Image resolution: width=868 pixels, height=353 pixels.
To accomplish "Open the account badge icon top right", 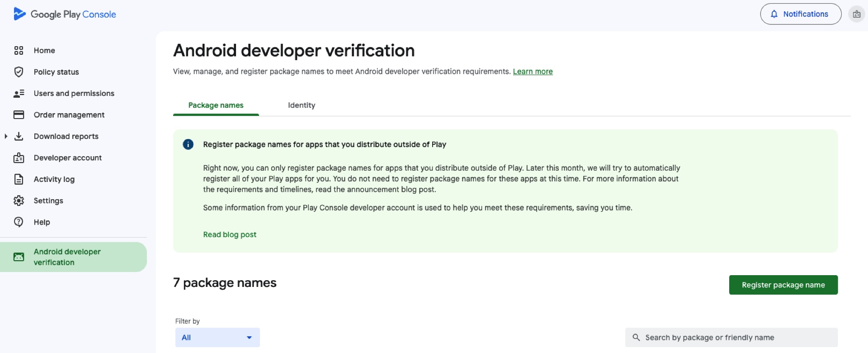I will click(x=856, y=14).
